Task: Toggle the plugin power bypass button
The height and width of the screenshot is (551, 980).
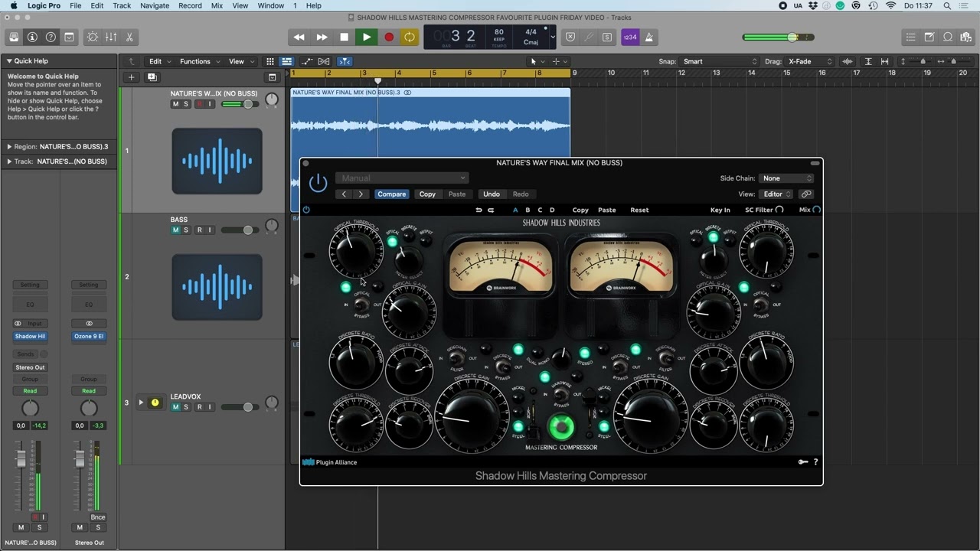Action: (318, 183)
